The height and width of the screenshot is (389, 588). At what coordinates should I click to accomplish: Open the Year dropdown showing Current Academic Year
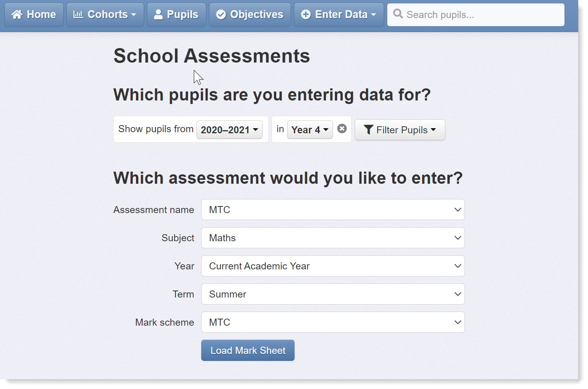tap(333, 266)
